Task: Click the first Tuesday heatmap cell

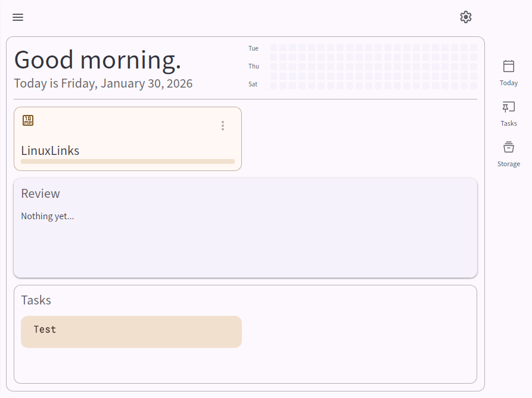Action: point(273,48)
